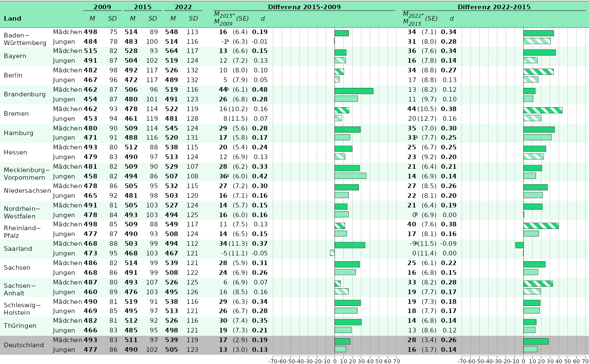Click Mecklenburg-Vorpommern Jungen effect size 0.42
This screenshot has height=364, width=589.
click(260, 176)
